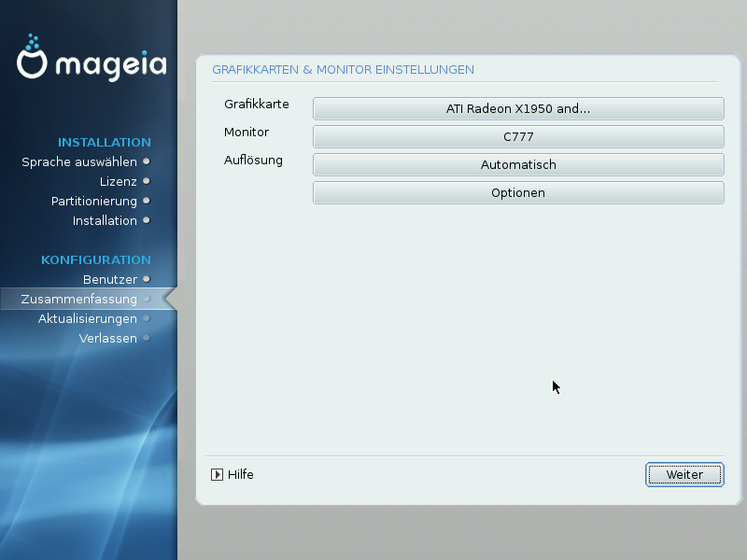
Task: Click the bullet next to Sprache auswählen
Action: (x=147, y=161)
